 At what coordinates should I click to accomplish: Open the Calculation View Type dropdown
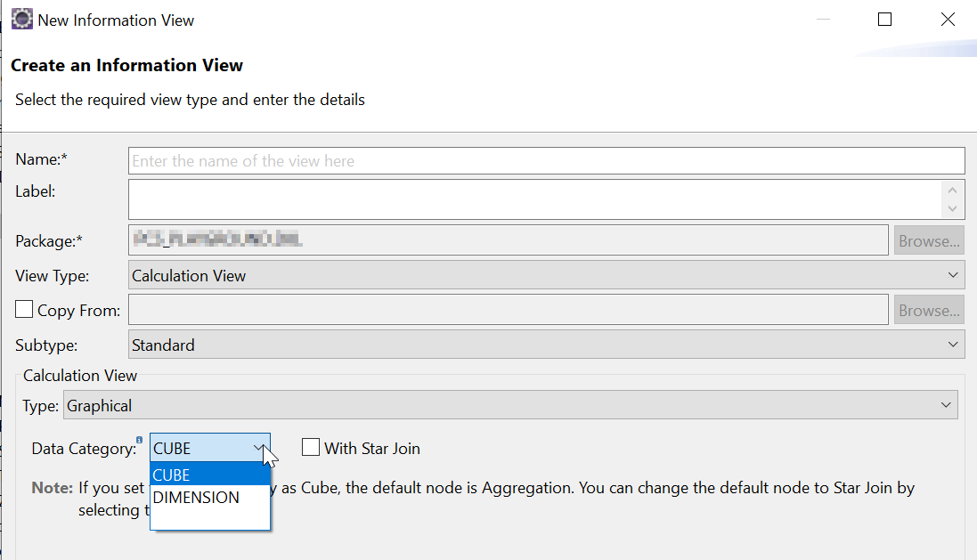510,406
